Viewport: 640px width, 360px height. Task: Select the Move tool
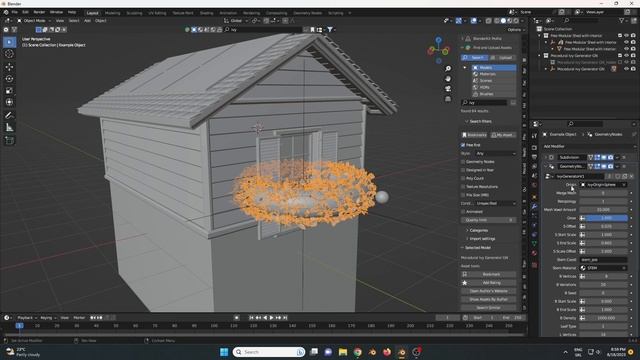[x=9, y=67]
